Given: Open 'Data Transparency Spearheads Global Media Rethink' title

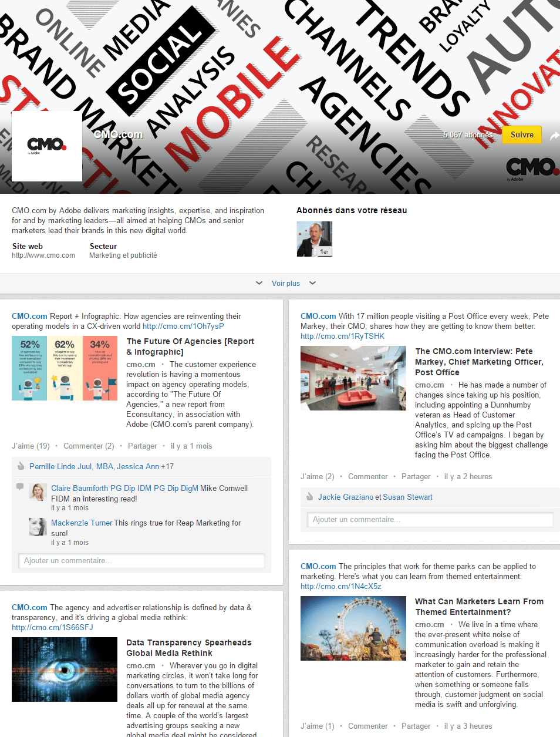Looking at the screenshot, I should pyautogui.click(x=189, y=648).
